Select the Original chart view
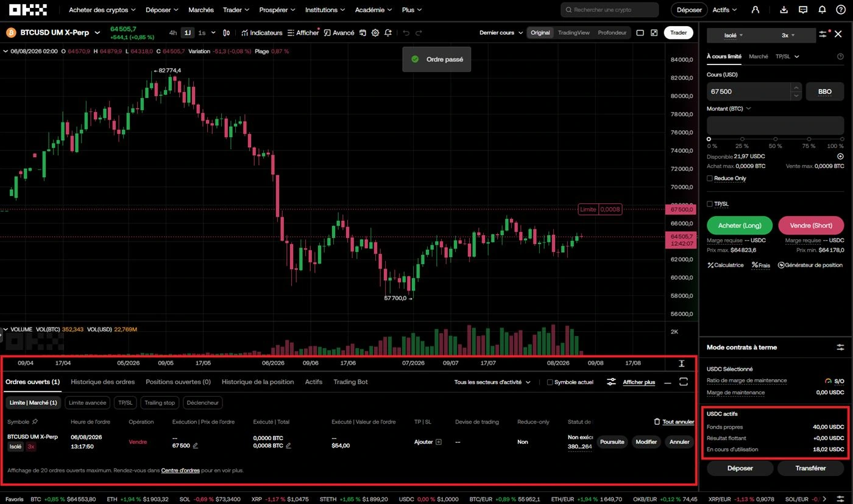Viewport: 853px width, 504px height. (x=540, y=33)
